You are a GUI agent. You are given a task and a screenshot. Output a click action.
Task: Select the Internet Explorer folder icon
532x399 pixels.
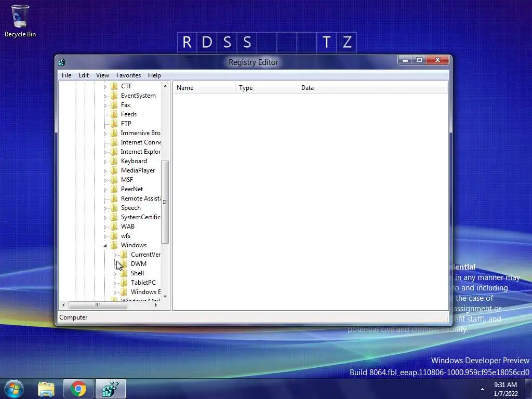pyautogui.click(x=114, y=152)
